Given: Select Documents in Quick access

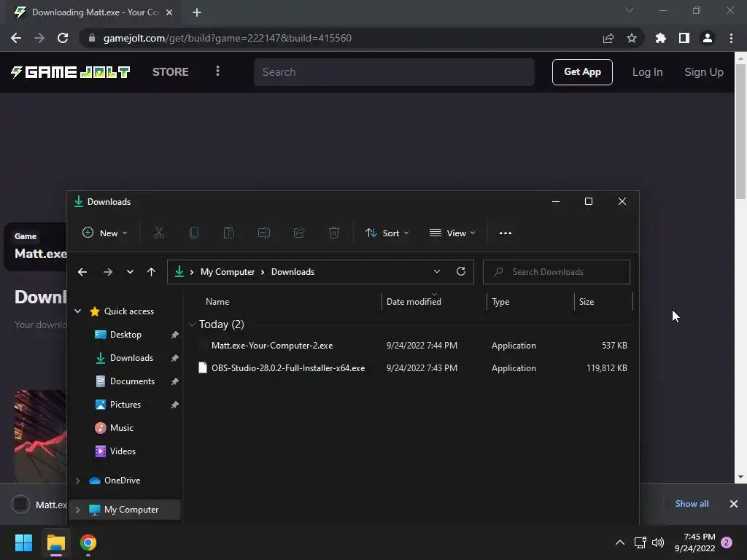Looking at the screenshot, I should pos(132,381).
